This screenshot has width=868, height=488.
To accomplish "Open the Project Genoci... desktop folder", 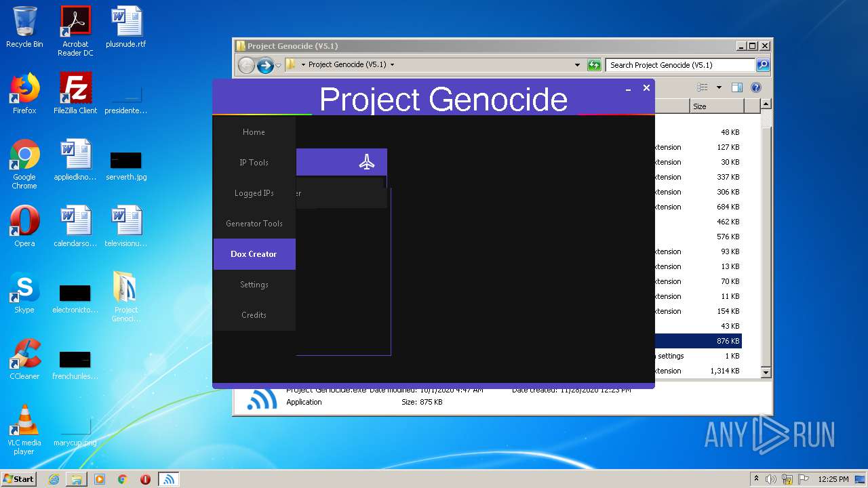I will [126, 297].
